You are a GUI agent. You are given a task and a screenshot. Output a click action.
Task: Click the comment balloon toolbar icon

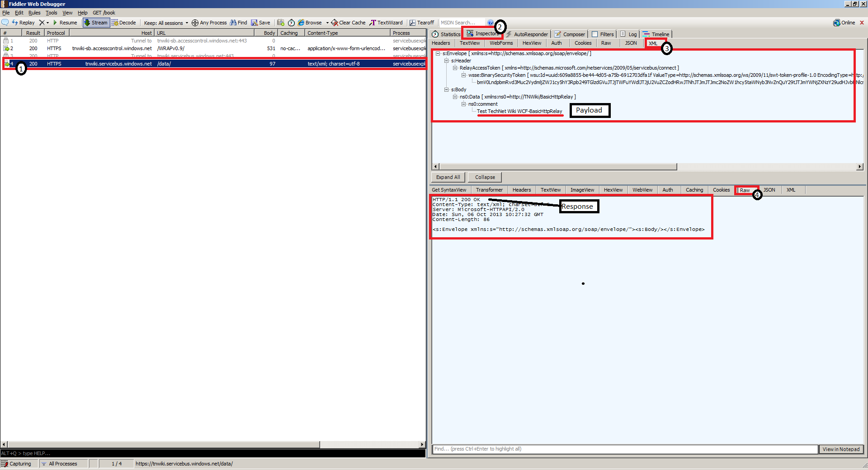coord(5,23)
